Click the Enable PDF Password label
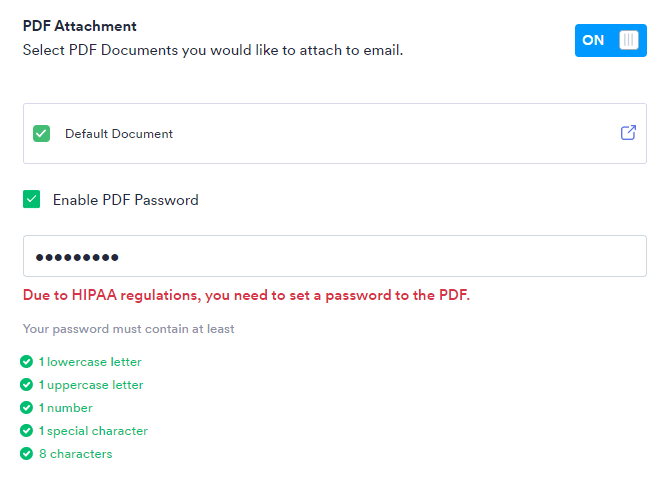Image resolution: width=667 pixels, height=480 pixels. [125, 200]
